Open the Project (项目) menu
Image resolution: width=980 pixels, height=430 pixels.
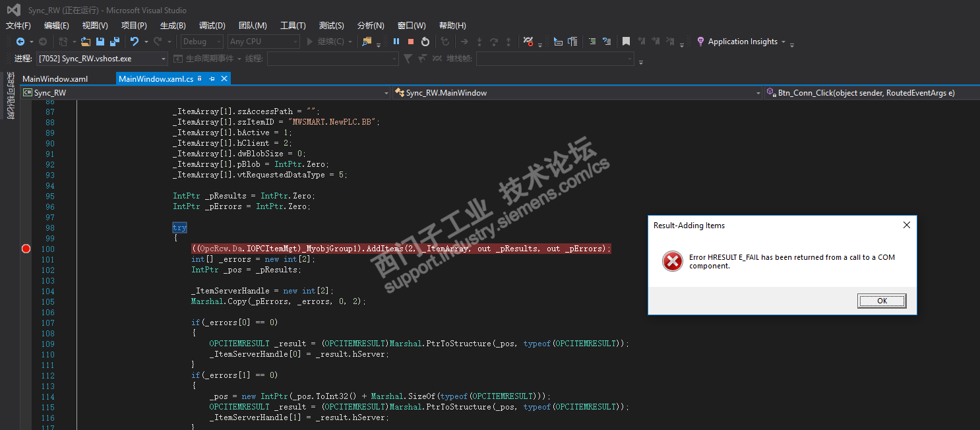pyautogui.click(x=134, y=26)
